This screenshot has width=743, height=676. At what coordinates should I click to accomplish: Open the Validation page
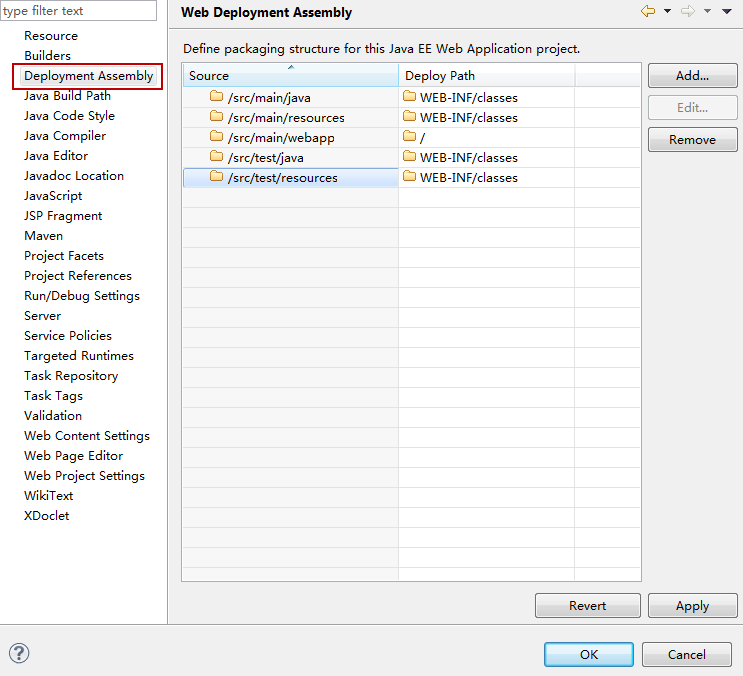53,415
